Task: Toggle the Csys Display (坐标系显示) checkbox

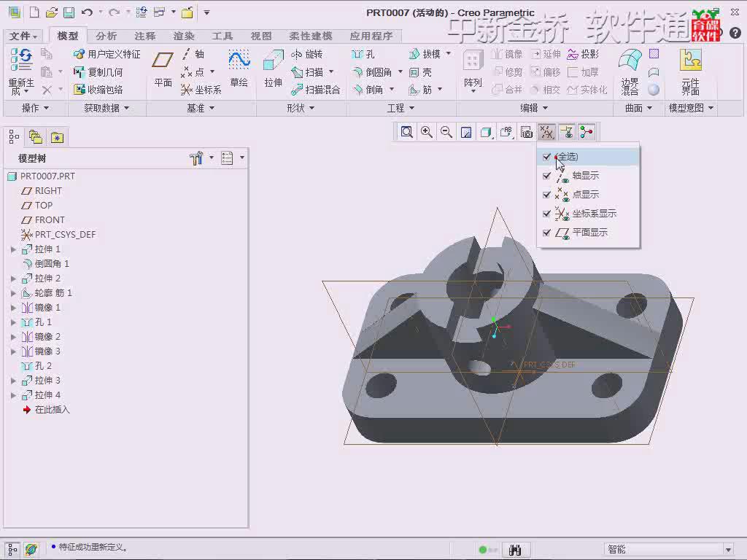Action: point(546,214)
